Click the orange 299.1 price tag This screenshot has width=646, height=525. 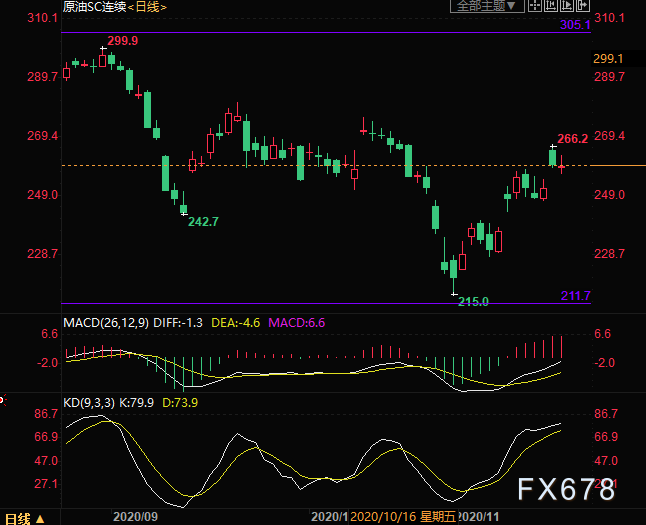click(x=608, y=59)
